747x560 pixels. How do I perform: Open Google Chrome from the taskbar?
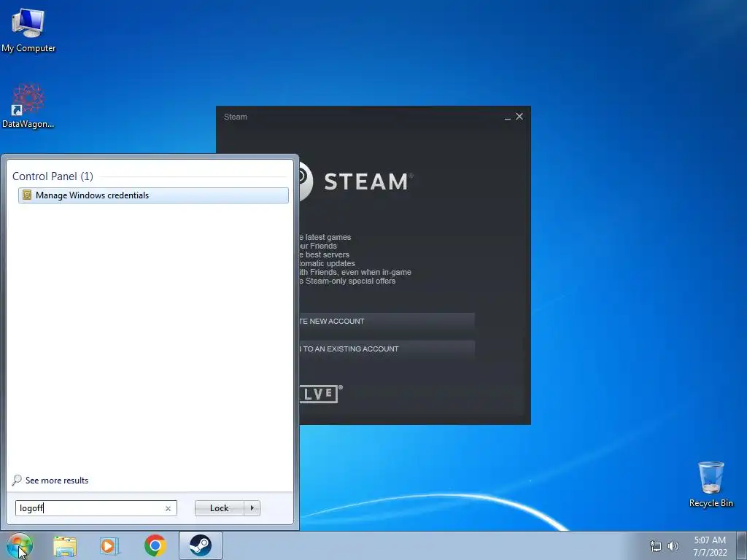point(155,545)
